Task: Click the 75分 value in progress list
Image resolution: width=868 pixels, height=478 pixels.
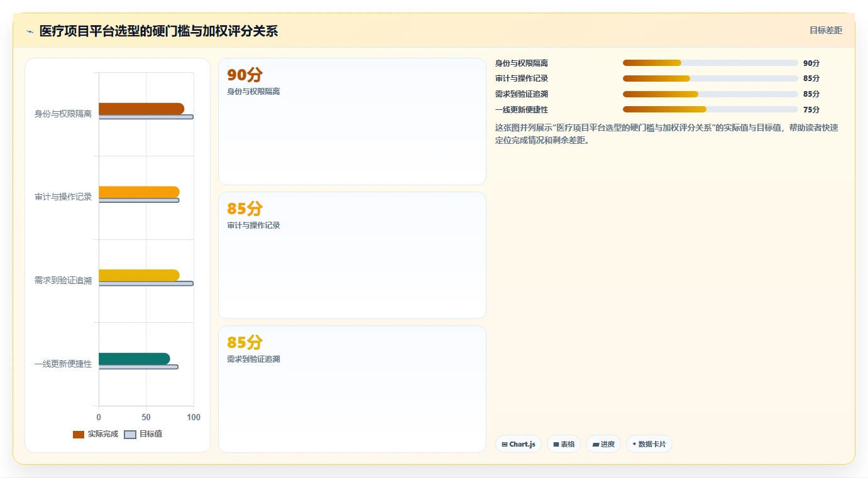Action: coord(811,109)
